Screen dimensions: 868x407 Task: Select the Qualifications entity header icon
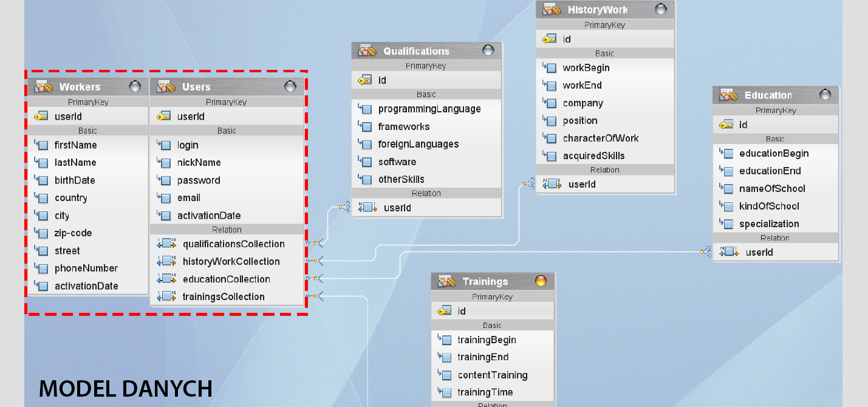(x=367, y=51)
